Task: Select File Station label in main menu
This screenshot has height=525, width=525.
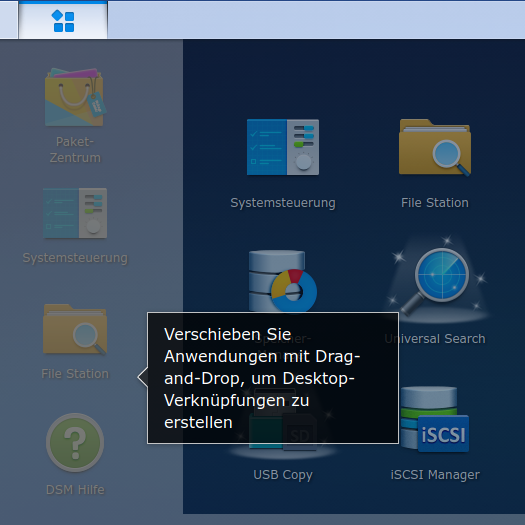Action: click(435, 203)
